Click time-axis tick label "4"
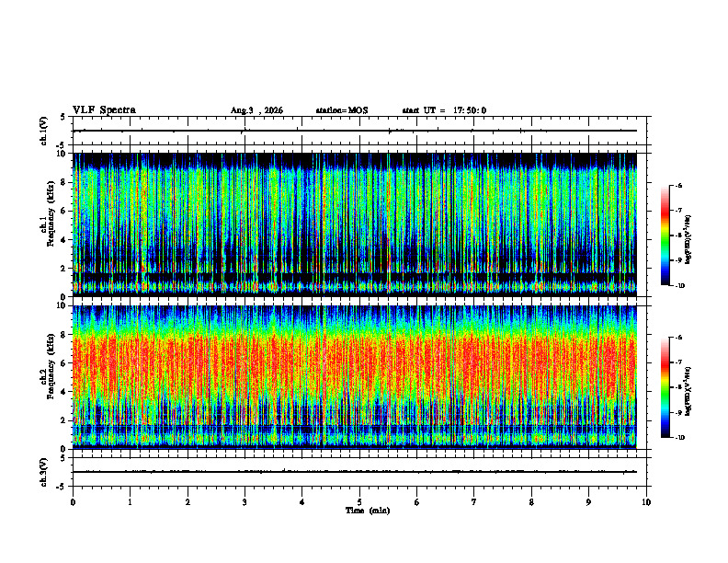 pyautogui.click(x=302, y=502)
